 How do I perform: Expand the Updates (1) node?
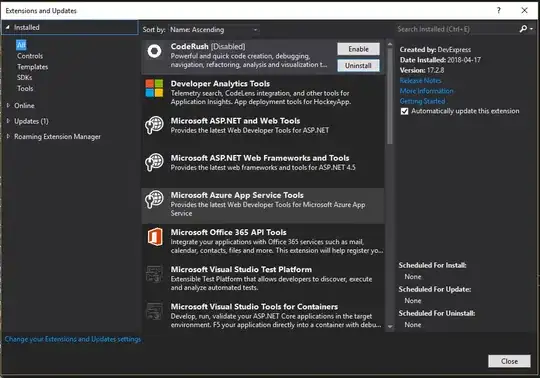[x=8, y=121]
